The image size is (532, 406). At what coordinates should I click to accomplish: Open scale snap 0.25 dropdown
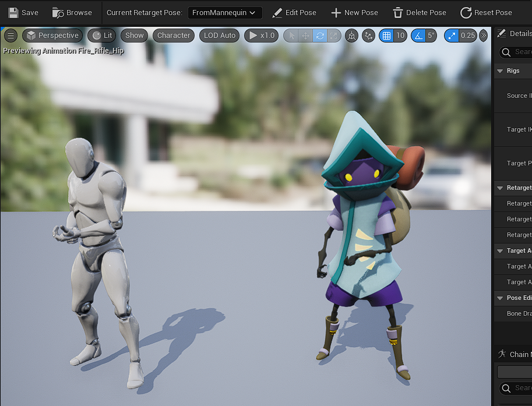(468, 36)
